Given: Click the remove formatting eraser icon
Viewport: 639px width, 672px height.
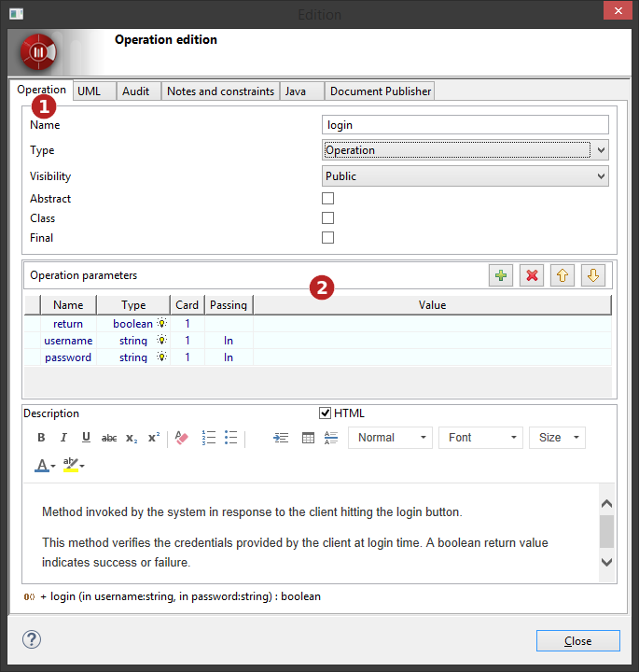Looking at the screenshot, I should 181,438.
